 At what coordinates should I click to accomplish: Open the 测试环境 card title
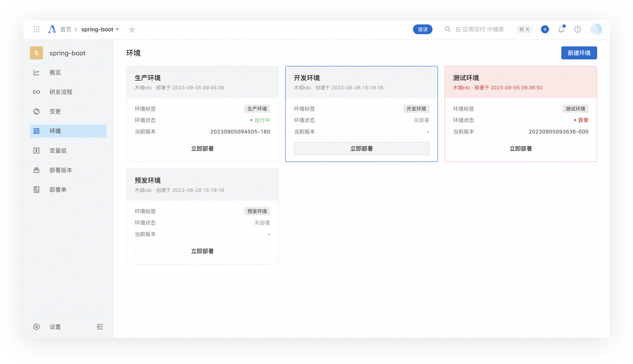[466, 78]
